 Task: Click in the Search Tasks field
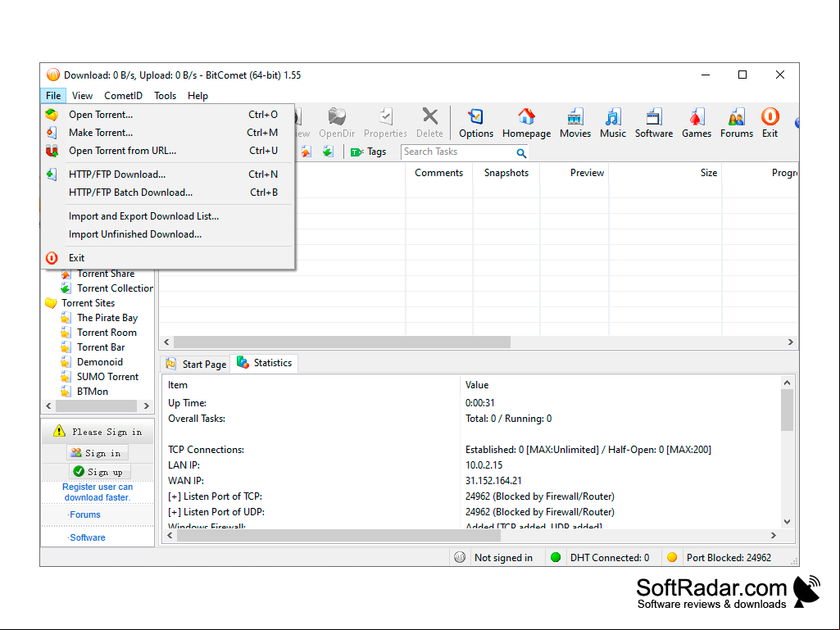[x=458, y=152]
